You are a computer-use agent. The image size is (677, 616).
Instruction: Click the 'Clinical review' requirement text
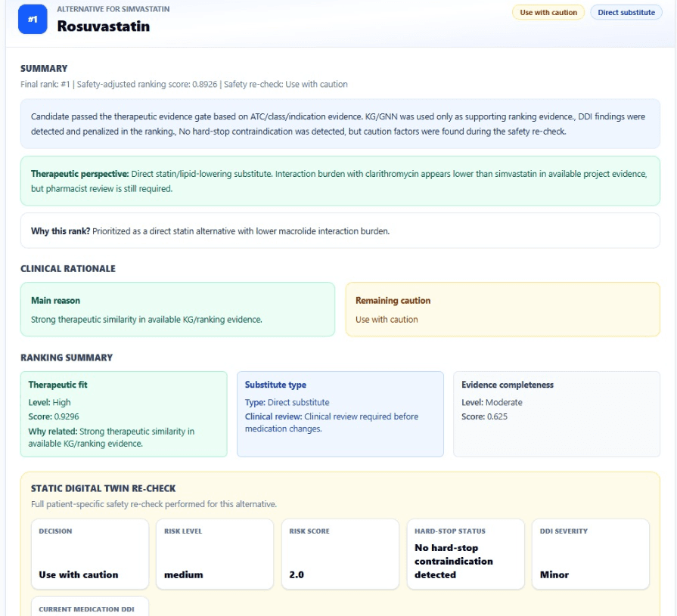click(331, 423)
